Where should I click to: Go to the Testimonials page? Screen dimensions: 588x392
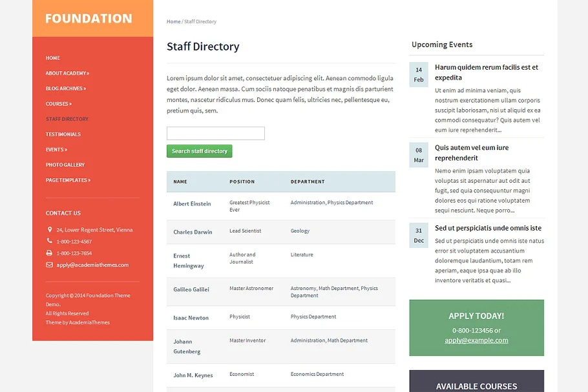(63, 134)
